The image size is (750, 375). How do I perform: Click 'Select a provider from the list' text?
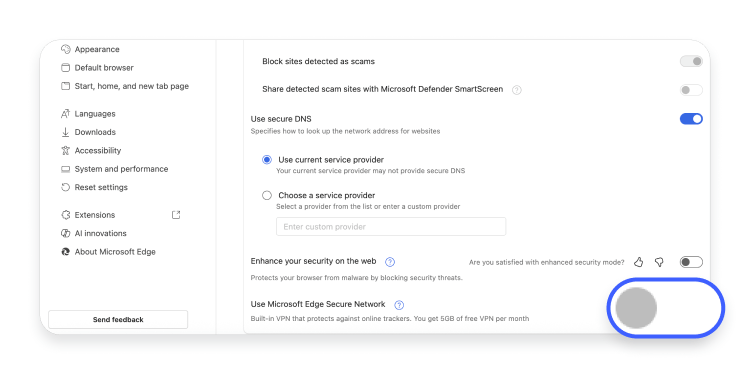[368, 207]
